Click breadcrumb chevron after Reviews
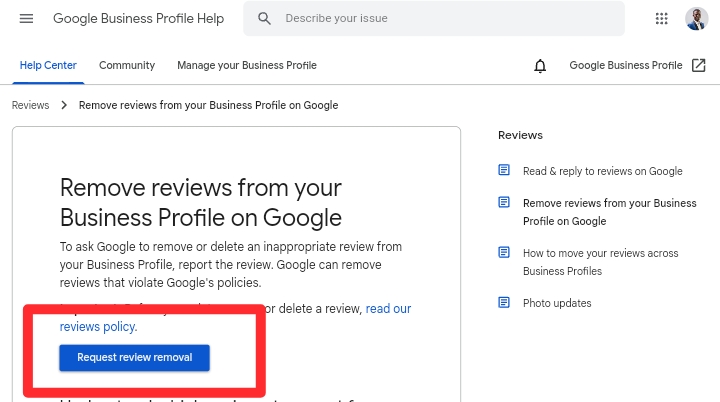 pyautogui.click(x=64, y=105)
